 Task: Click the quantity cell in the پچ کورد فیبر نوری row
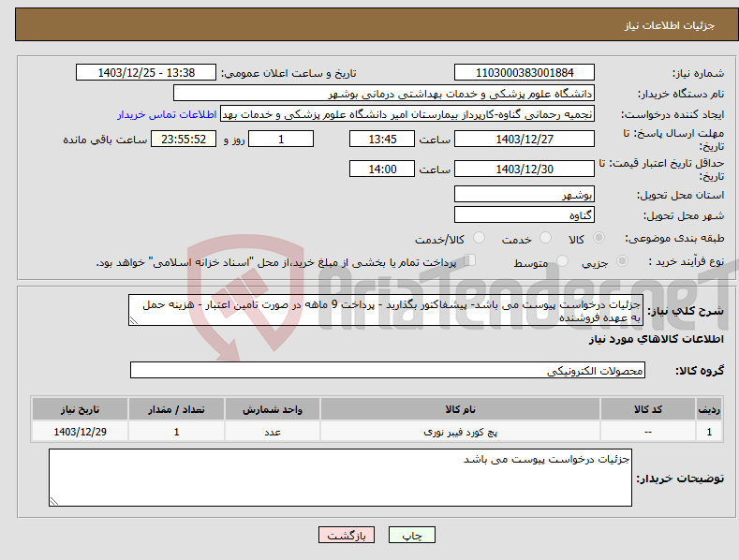pyautogui.click(x=176, y=432)
